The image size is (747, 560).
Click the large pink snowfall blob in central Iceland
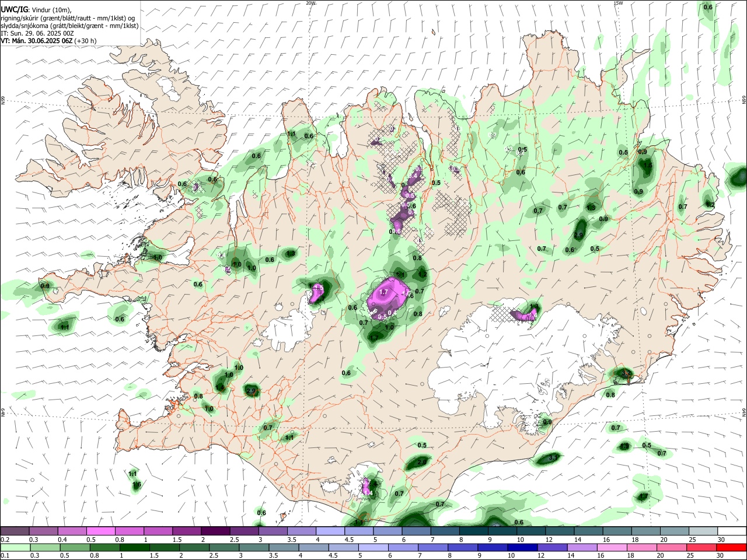(x=388, y=297)
